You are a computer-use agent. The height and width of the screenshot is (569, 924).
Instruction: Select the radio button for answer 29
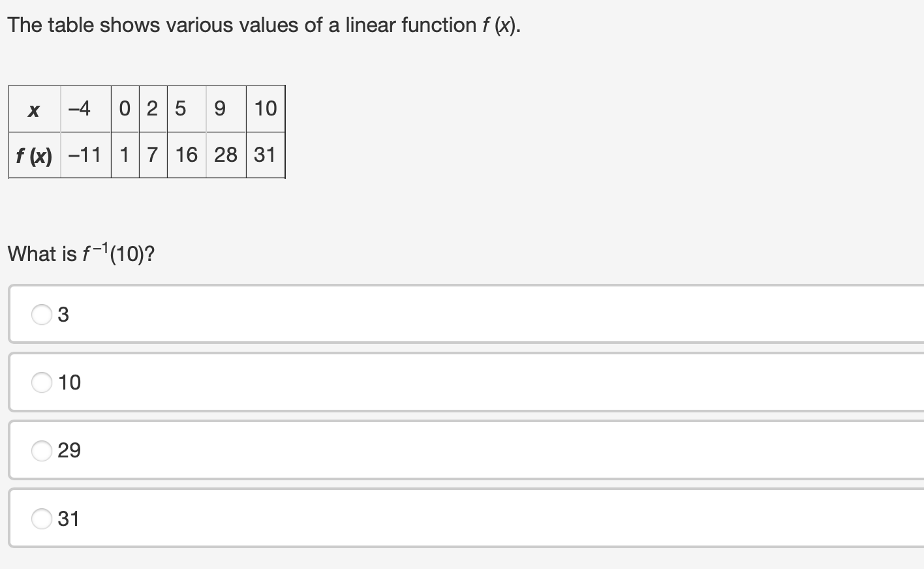click(x=42, y=450)
